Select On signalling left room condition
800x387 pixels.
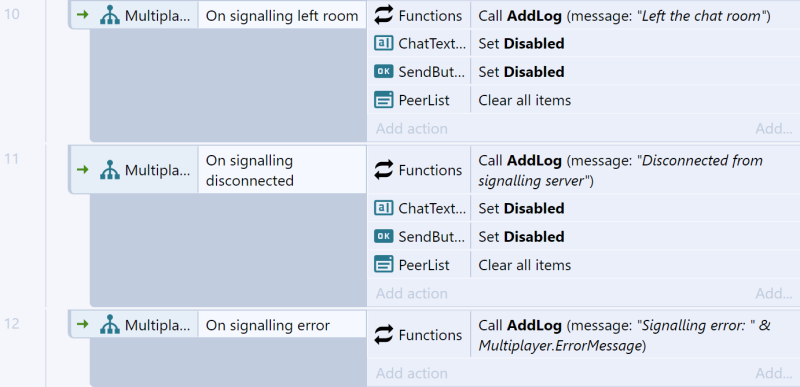282,15
